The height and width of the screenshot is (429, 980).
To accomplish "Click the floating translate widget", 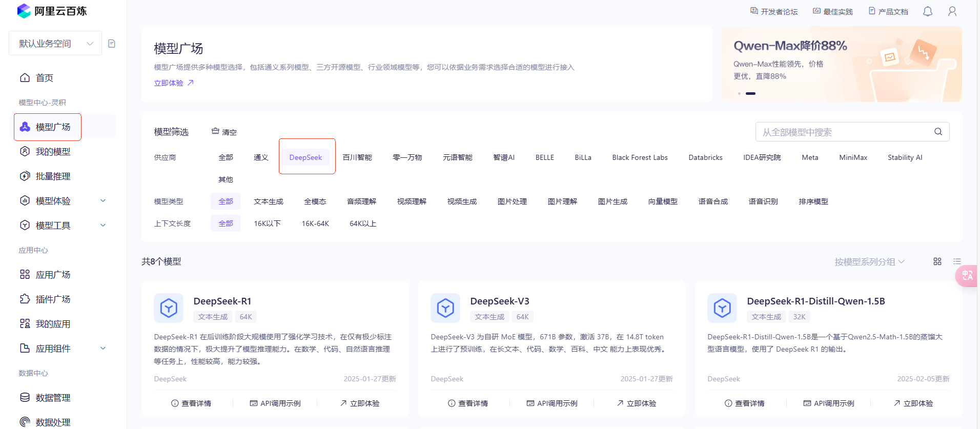I will [x=967, y=276].
